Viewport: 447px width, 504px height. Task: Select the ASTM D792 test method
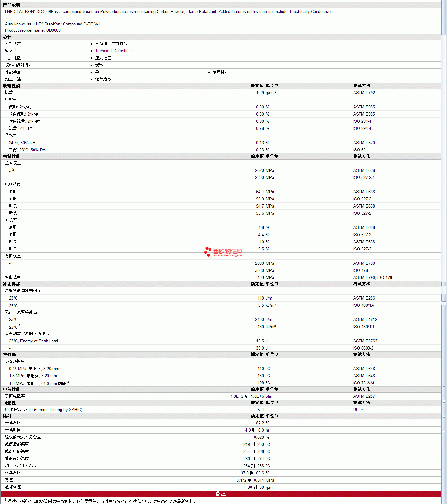[x=364, y=93]
